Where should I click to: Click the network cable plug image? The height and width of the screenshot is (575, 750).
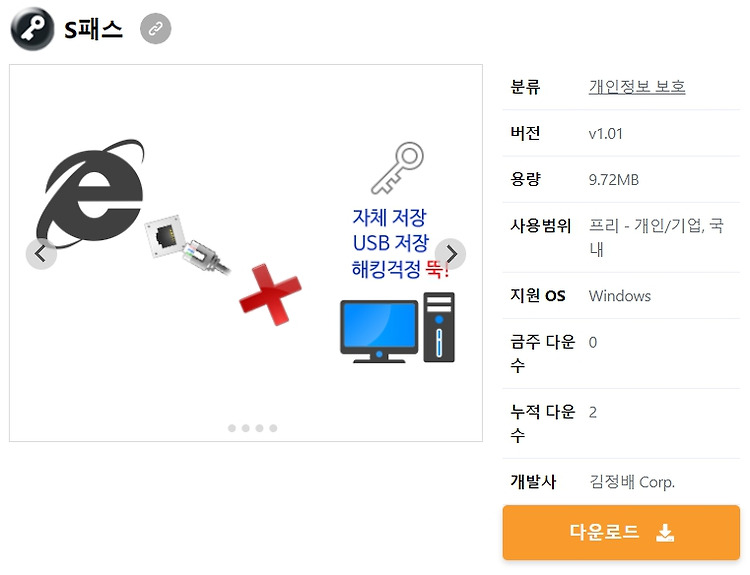[x=188, y=245]
